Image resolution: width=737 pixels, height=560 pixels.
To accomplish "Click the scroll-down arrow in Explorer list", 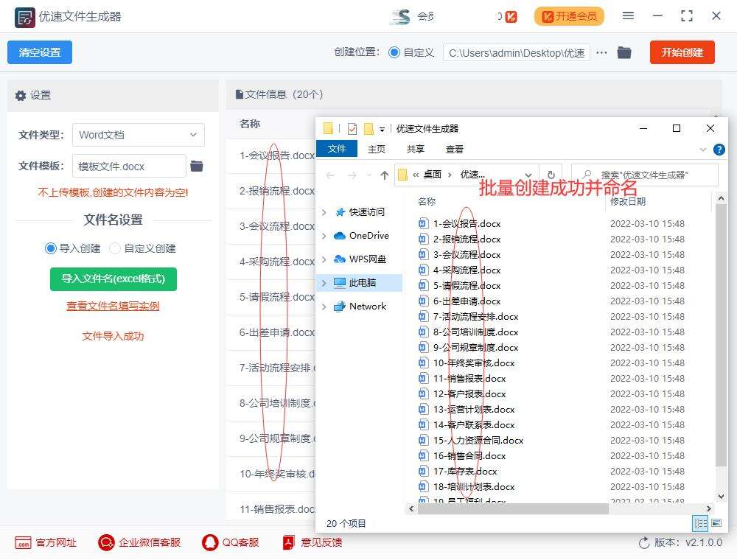I will coord(721,497).
